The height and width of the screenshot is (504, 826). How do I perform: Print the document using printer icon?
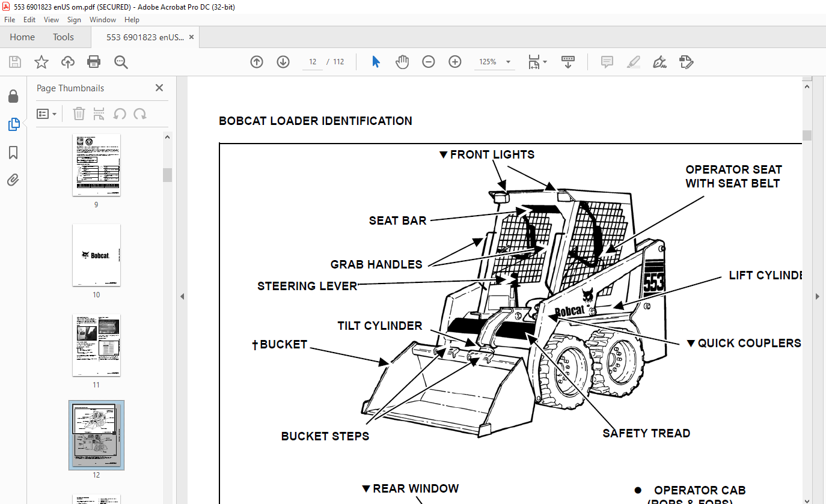click(x=94, y=62)
